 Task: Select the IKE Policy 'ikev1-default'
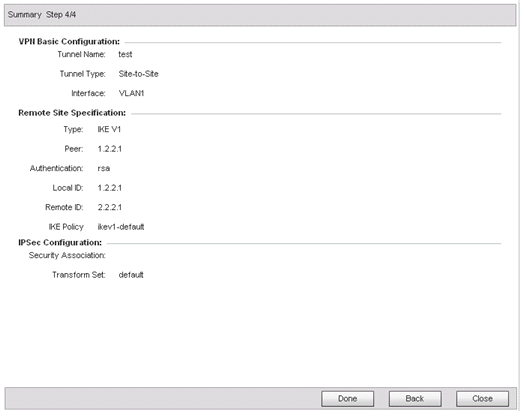pyautogui.click(x=121, y=227)
